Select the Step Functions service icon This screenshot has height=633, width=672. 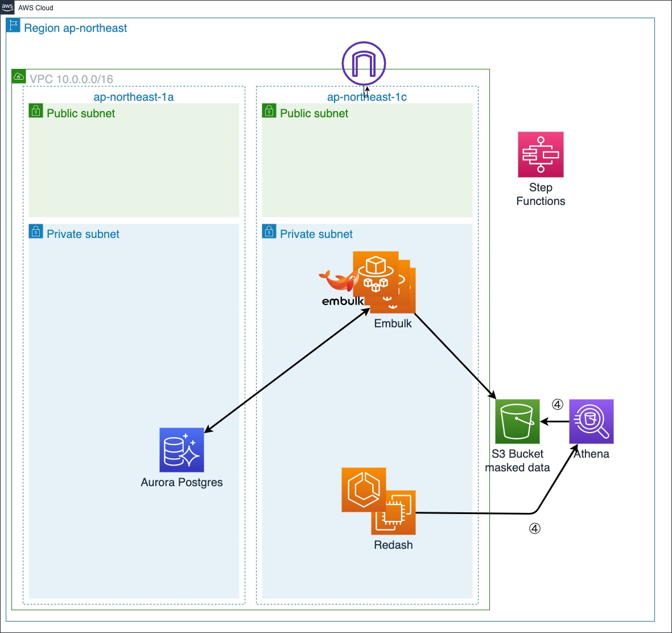click(x=540, y=154)
